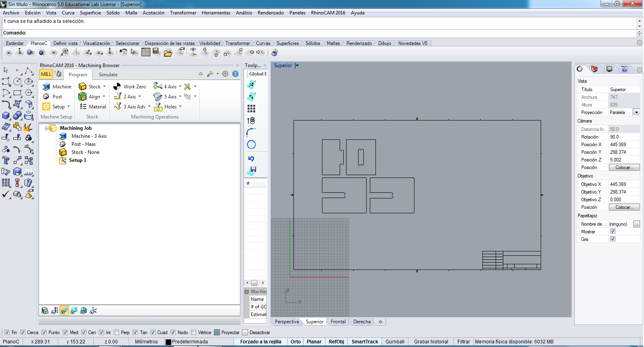
Task: Click Colocar button for camera Posición
Action: coord(624,167)
